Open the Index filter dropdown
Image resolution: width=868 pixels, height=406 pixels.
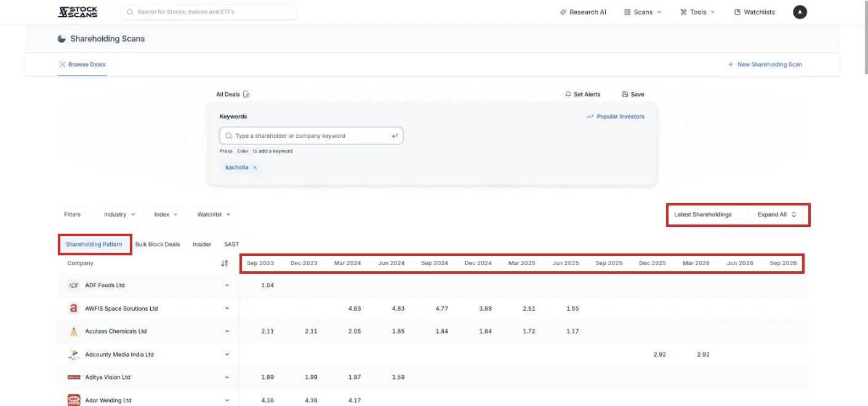pyautogui.click(x=166, y=214)
